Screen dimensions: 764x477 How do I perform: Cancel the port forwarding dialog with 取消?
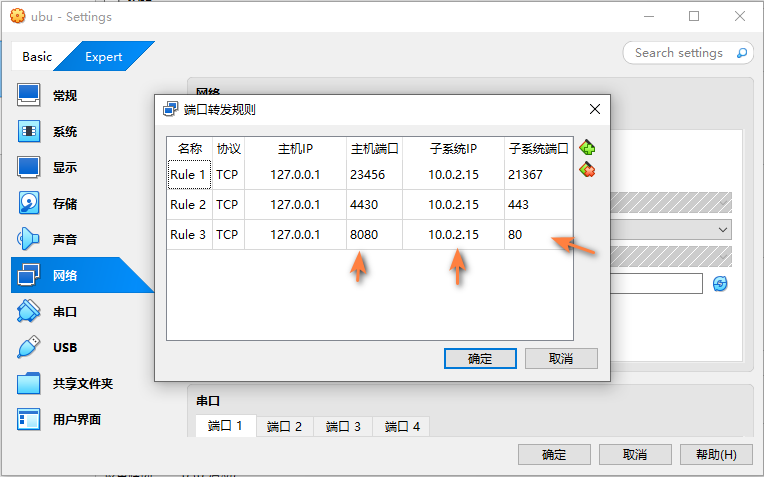click(x=560, y=359)
